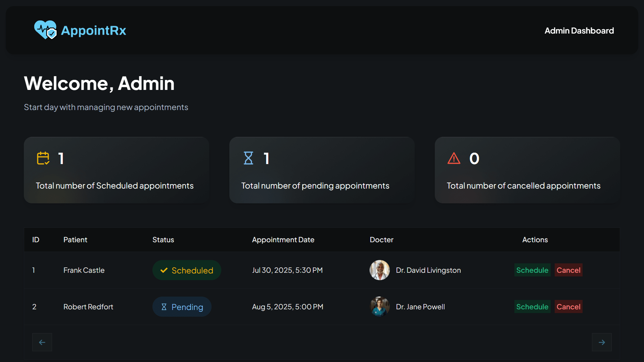This screenshot has height=362, width=644.
Task: Click the calendar icon on Scheduled appointments card
Action: click(43, 158)
